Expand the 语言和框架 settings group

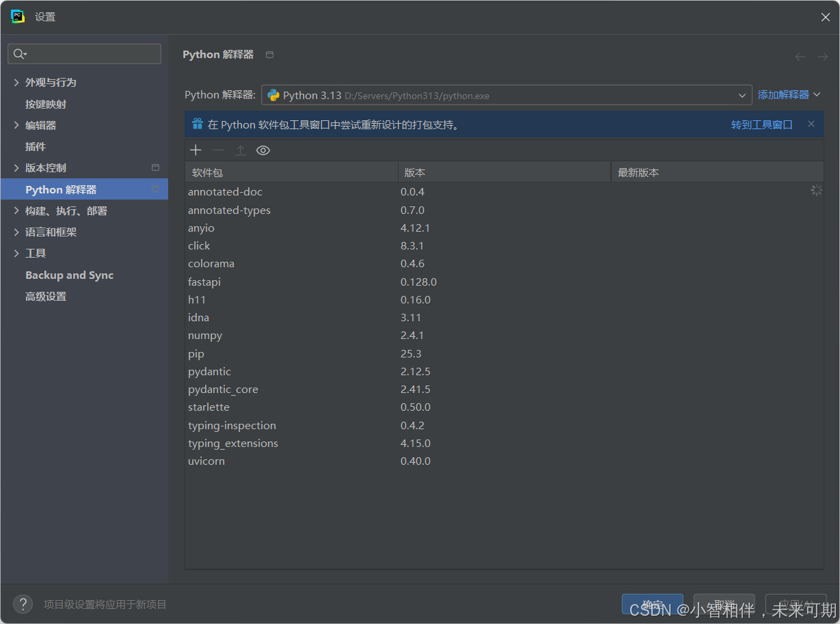[16, 232]
